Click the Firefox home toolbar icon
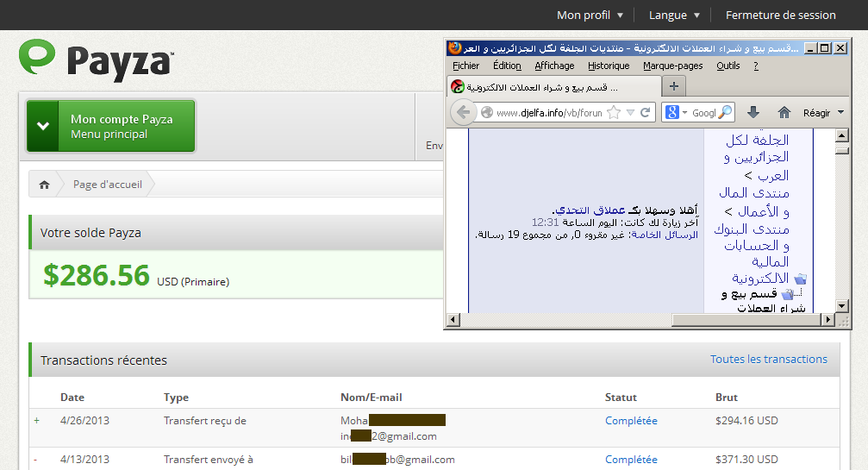The image size is (868, 470). [784, 112]
